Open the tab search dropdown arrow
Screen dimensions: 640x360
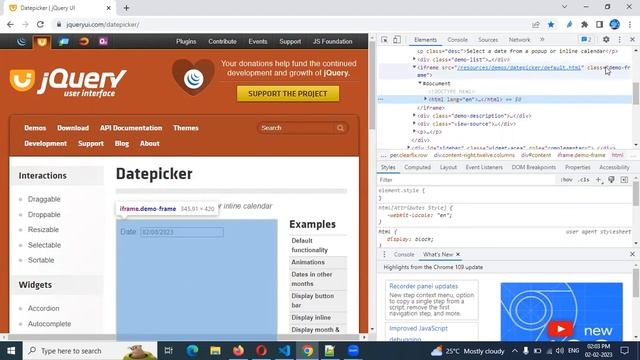coord(564,7)
